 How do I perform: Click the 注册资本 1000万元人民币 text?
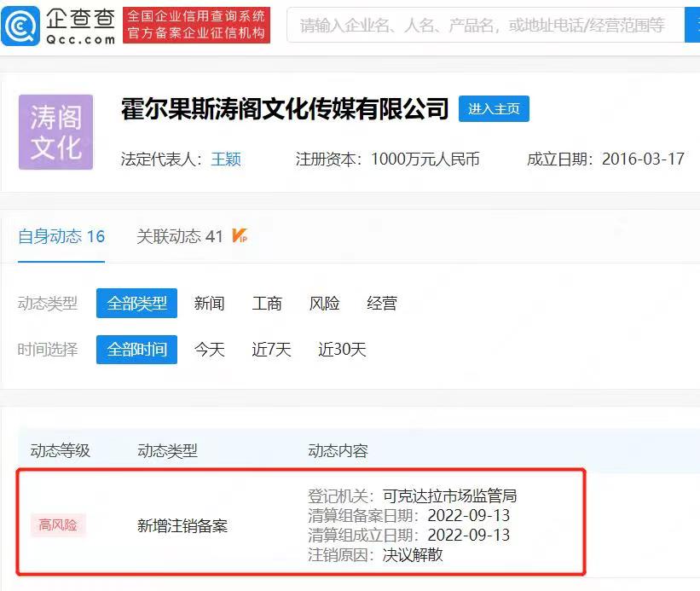click(387, 159)
